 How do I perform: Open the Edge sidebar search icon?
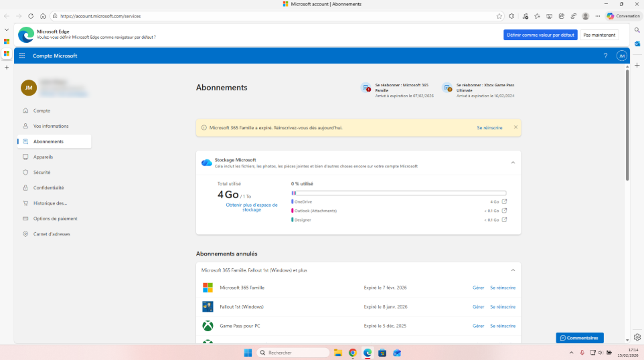[x=637, y=30]
